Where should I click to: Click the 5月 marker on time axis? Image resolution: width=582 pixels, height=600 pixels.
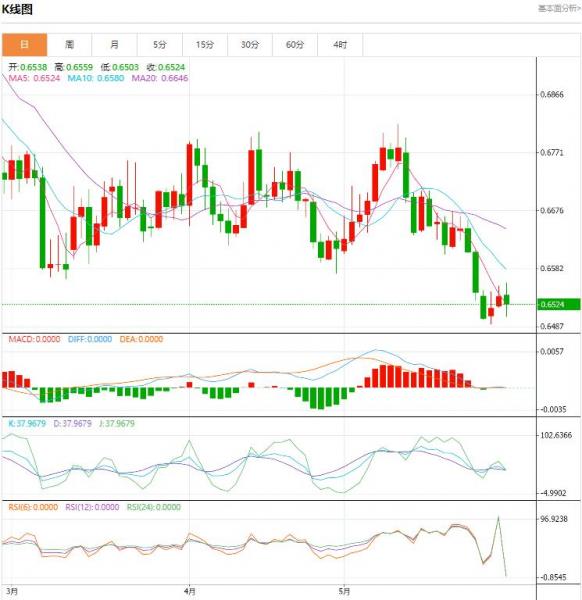pos(344,591)
